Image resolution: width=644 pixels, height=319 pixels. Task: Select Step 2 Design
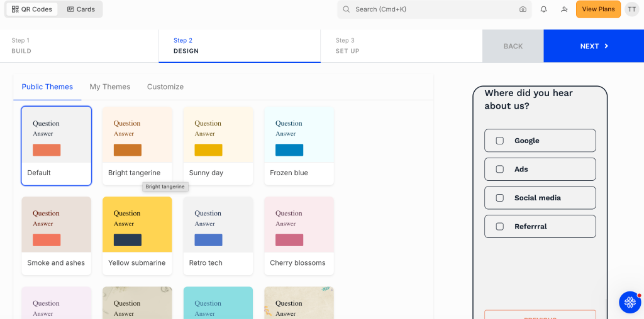240,46
